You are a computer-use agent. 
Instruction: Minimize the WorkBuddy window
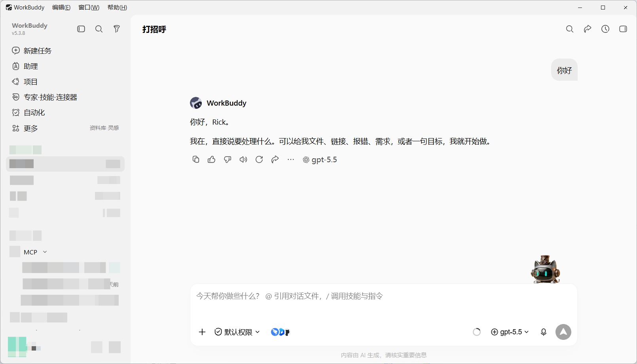click(580, 8)
